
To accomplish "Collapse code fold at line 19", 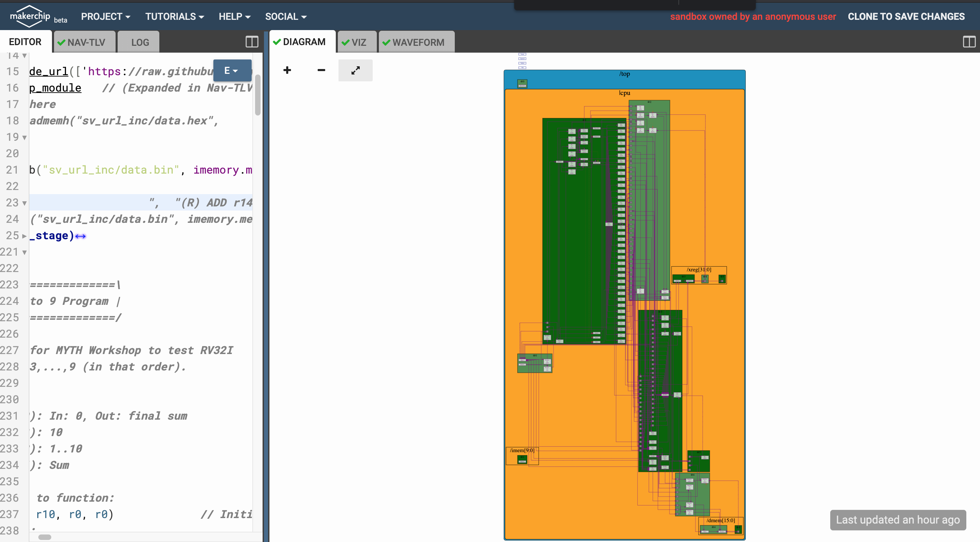I will [x=24, y=138].
